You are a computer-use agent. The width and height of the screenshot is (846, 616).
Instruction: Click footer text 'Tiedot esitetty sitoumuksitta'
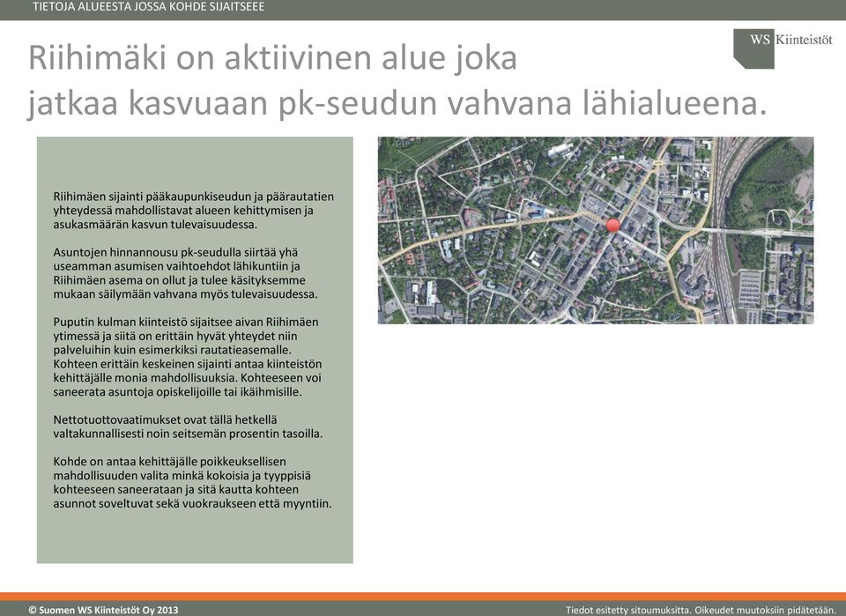(628, 610)
